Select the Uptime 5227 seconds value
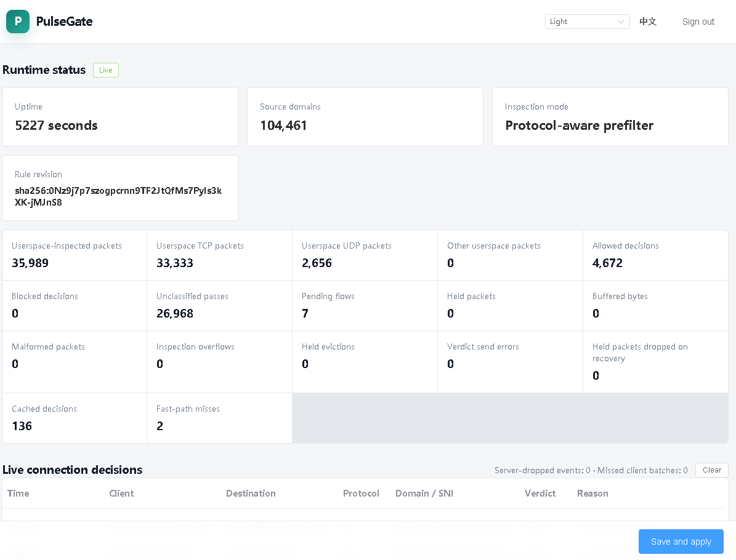 tap(56, 125)
